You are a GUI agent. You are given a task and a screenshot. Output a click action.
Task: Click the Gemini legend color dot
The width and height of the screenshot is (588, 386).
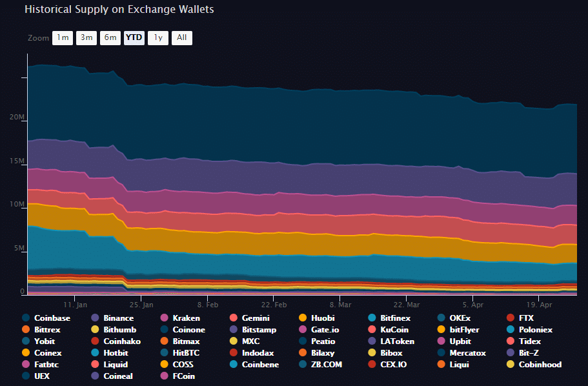tap(234, 318)
